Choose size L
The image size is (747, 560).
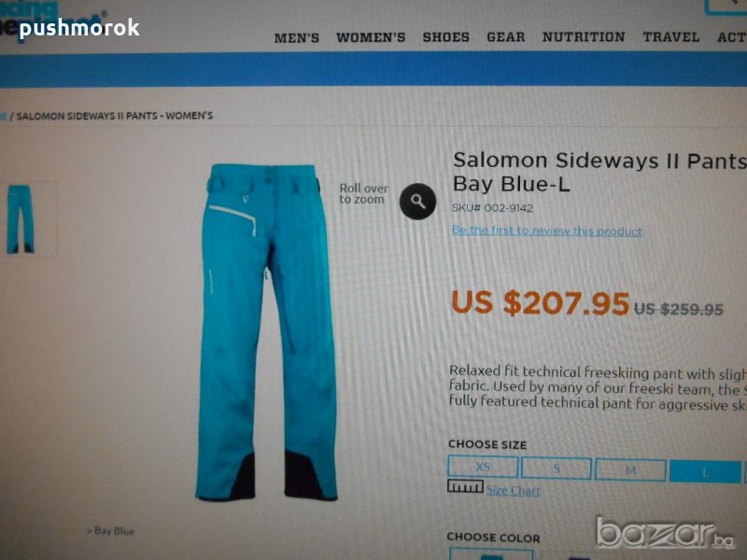click(705, 472)
